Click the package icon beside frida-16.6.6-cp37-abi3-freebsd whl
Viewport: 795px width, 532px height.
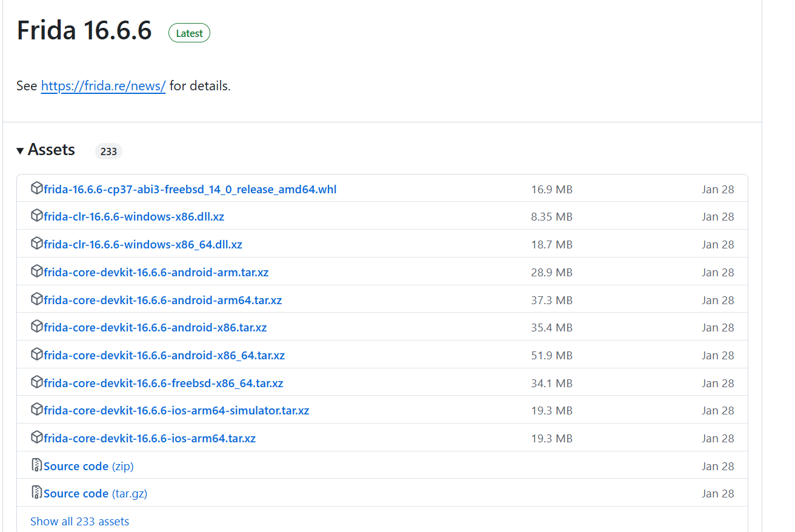pyautogui.click(x=37, y=188)
